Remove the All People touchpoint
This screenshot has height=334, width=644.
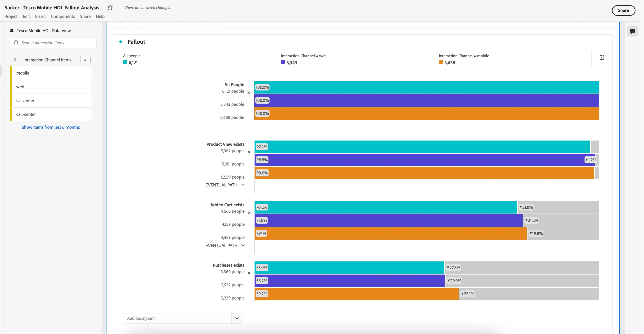tap(249, 93)
